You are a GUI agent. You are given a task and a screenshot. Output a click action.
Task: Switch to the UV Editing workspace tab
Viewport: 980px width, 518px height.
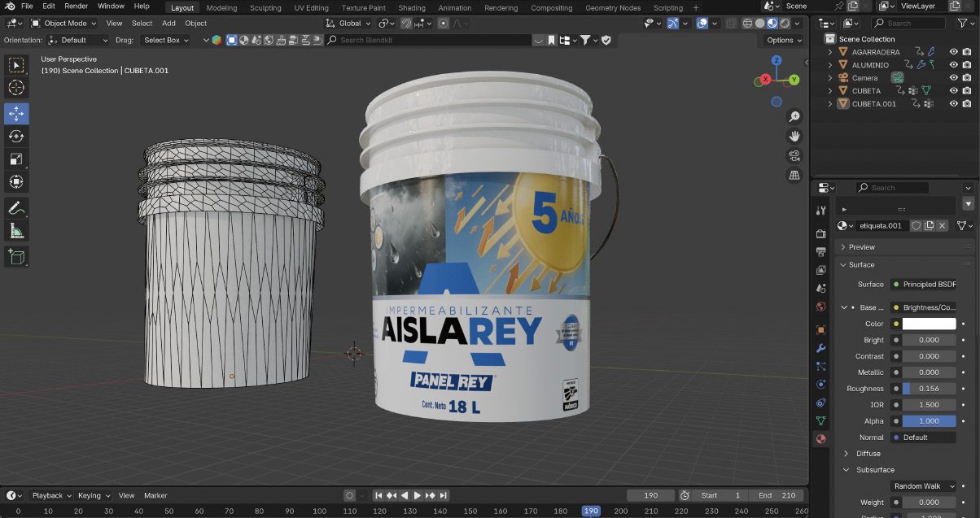click(x=311, y=7)
